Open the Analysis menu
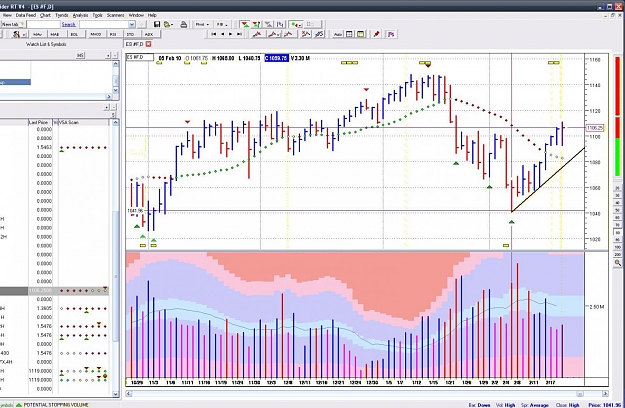 81,15
